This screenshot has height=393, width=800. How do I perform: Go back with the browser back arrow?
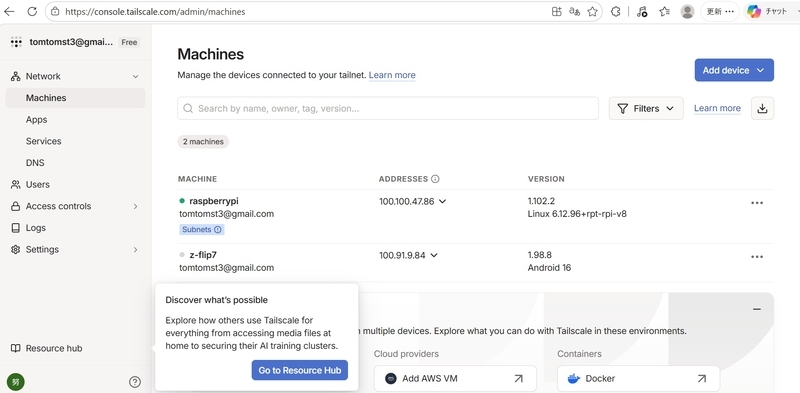(x=9, y=11)
